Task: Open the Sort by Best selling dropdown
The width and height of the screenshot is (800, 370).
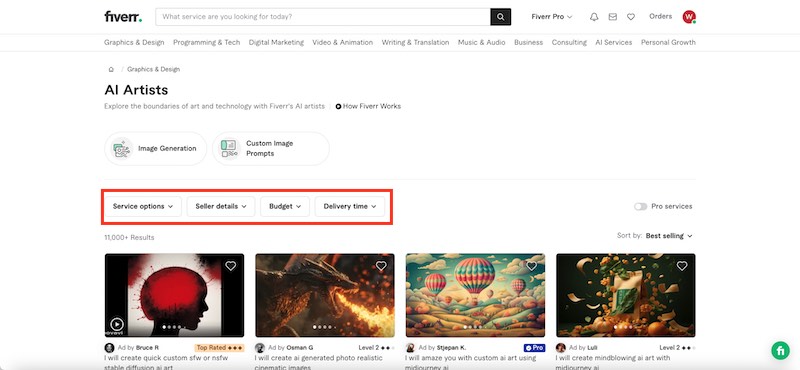Action: pyautogui.click(x=669, y=236)
